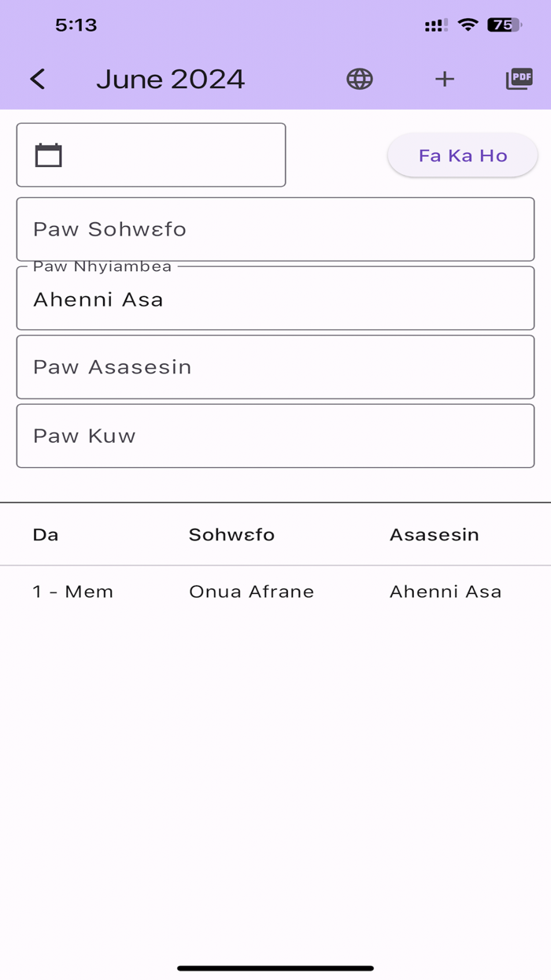Export the report with the PDF icon
Screen dimensions: 551x980
click(519, 79)
